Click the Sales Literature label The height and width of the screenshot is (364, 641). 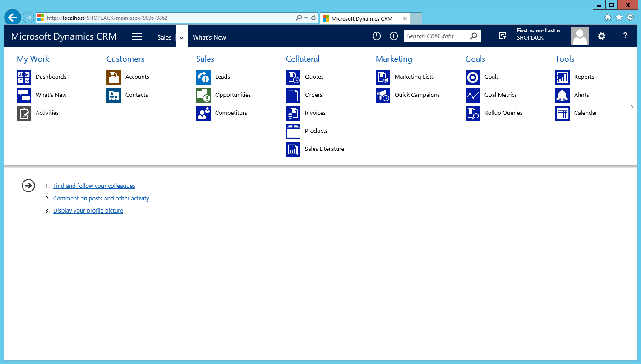point(324,149)
